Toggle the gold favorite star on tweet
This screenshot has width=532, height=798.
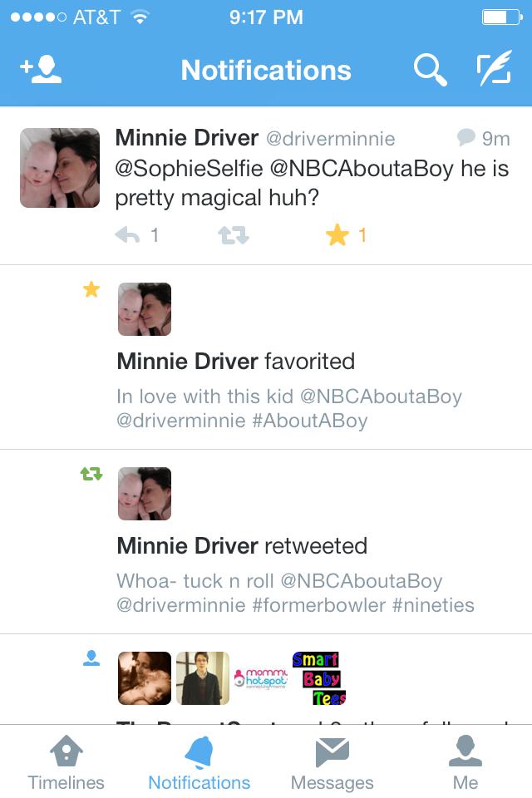coord(337,236)
